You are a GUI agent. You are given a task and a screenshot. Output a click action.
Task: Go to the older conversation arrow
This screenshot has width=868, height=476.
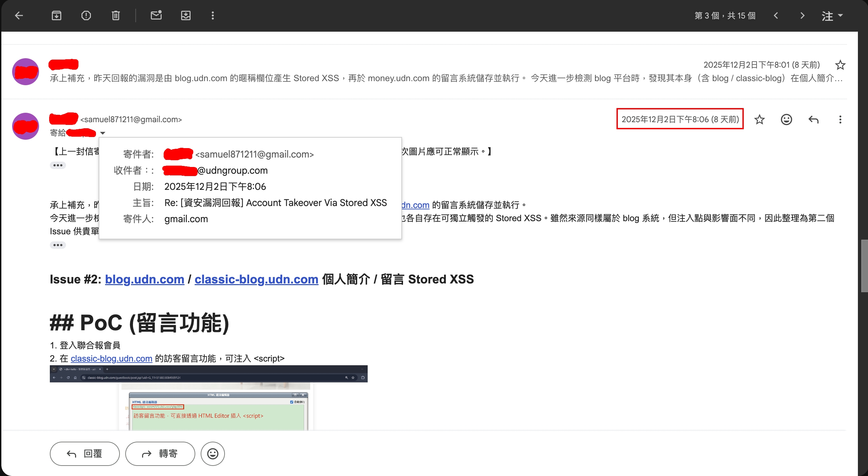(802, 15)
